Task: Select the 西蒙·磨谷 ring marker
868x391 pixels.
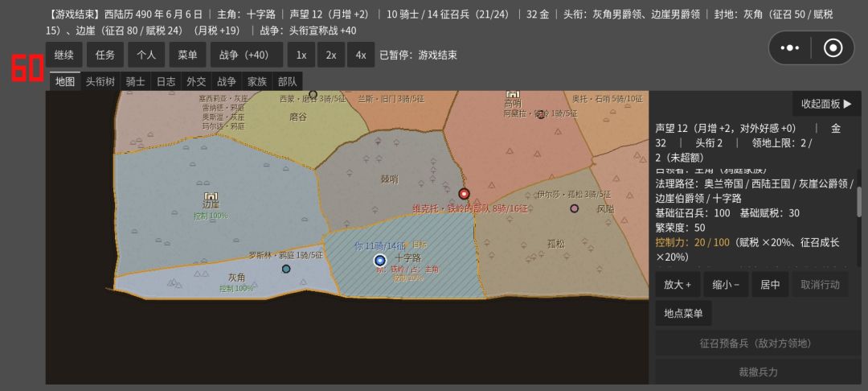Action: tap(313, 94)
